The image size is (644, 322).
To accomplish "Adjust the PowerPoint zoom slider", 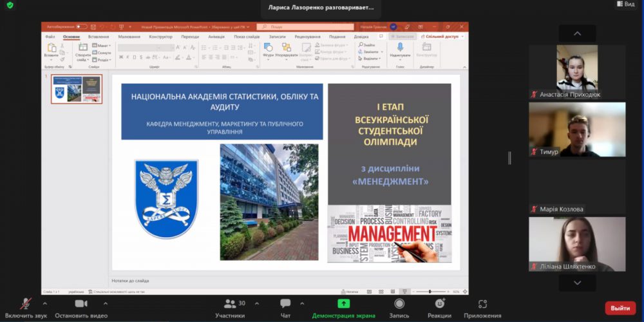I will 430,292.
